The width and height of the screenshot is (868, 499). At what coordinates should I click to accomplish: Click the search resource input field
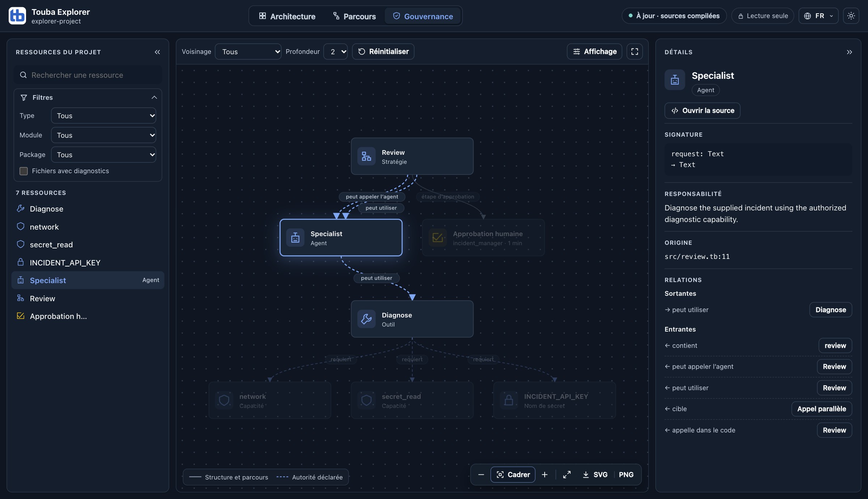88,75
